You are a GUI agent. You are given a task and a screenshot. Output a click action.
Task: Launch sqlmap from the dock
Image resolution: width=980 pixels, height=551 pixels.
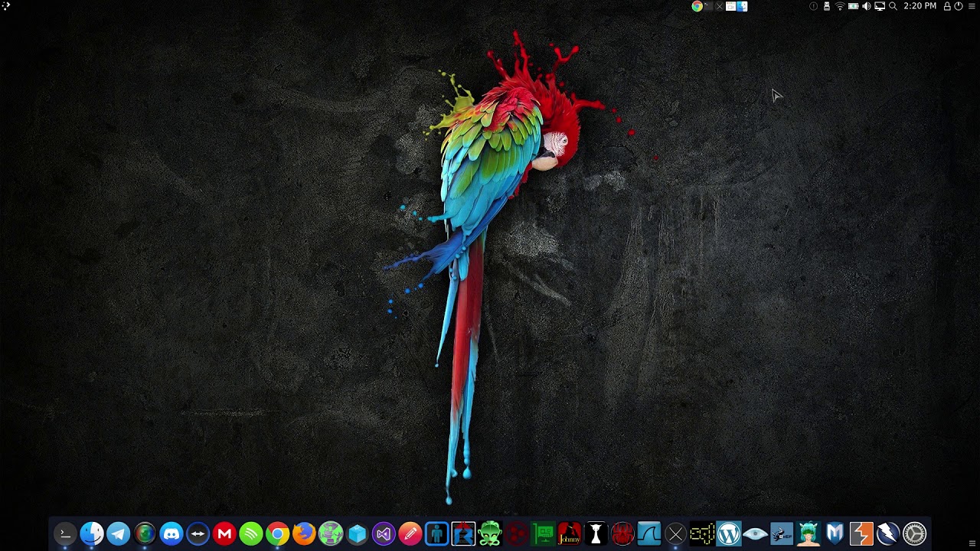point(702,533)
